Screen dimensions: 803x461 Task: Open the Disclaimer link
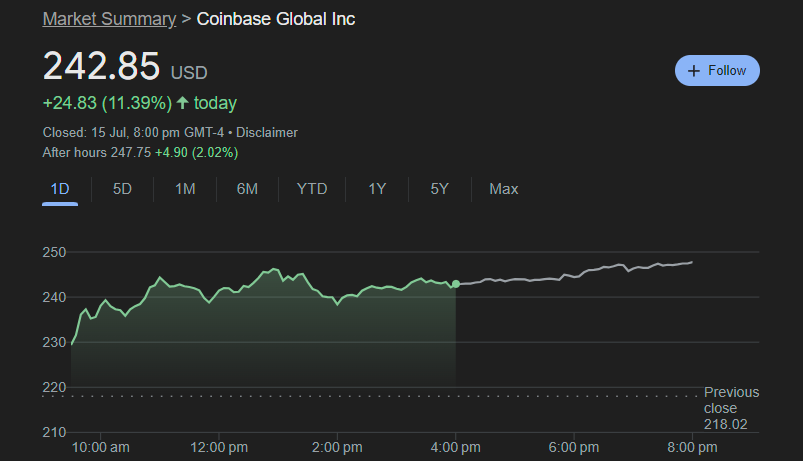(x=269, y=132)
